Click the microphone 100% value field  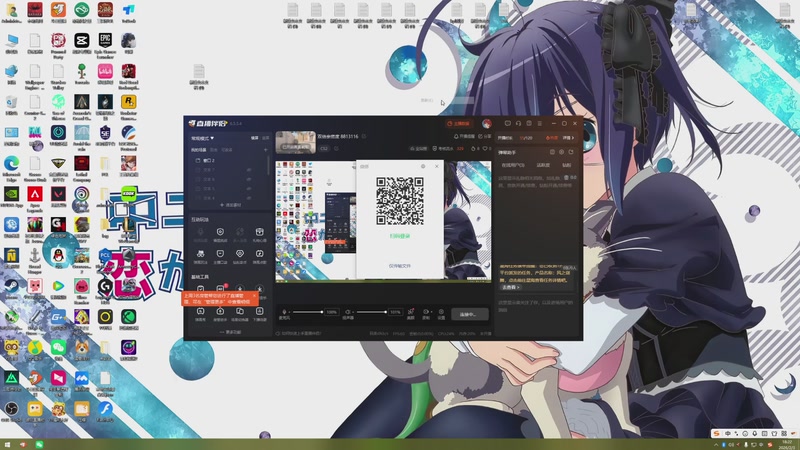[x=332, y=312]
